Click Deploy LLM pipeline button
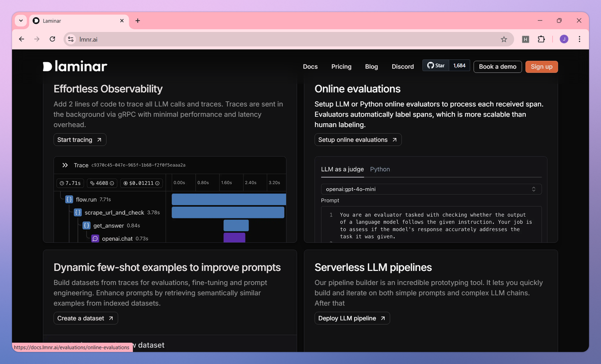601x364 pixels. [x=352, y=318]
